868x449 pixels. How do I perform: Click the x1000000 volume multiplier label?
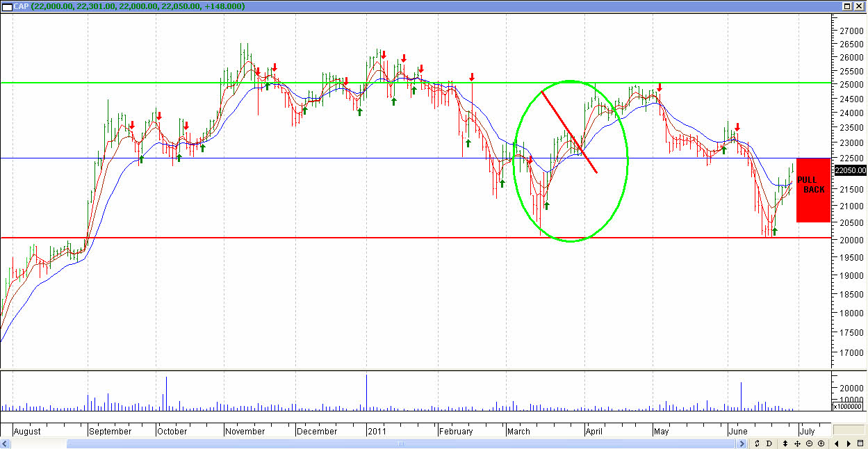click(849, 406)
